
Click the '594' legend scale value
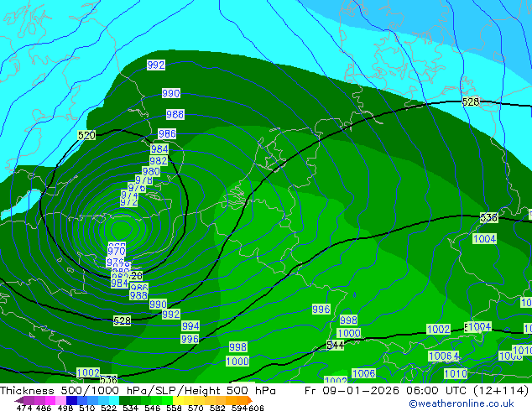[x=239, y=408]
